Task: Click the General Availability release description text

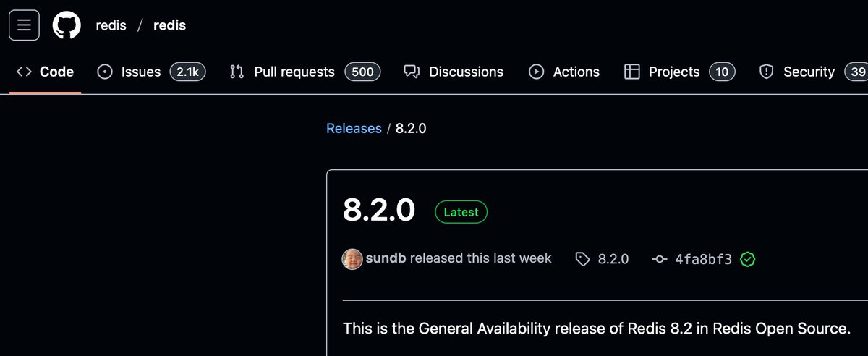Action: pos(596,329)
